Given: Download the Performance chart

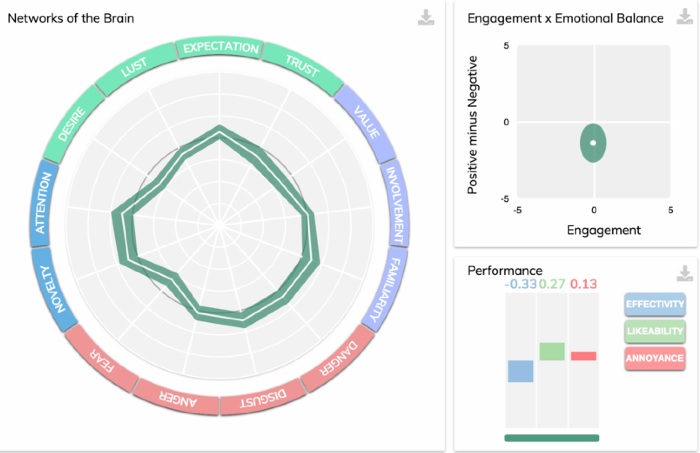Looking at the screenshot, I should pyautogui.click(x=685, y=273).
